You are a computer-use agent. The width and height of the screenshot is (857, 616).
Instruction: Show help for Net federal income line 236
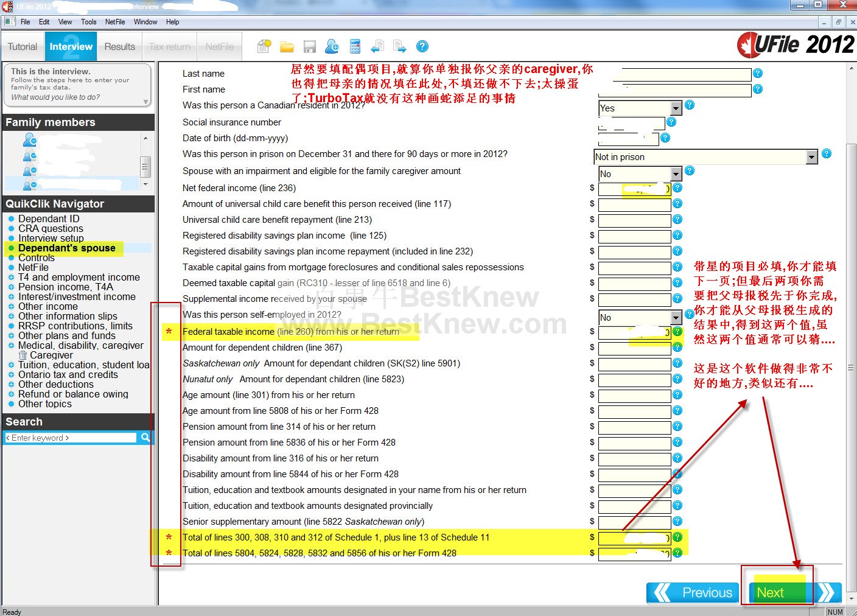pos(677,188)
